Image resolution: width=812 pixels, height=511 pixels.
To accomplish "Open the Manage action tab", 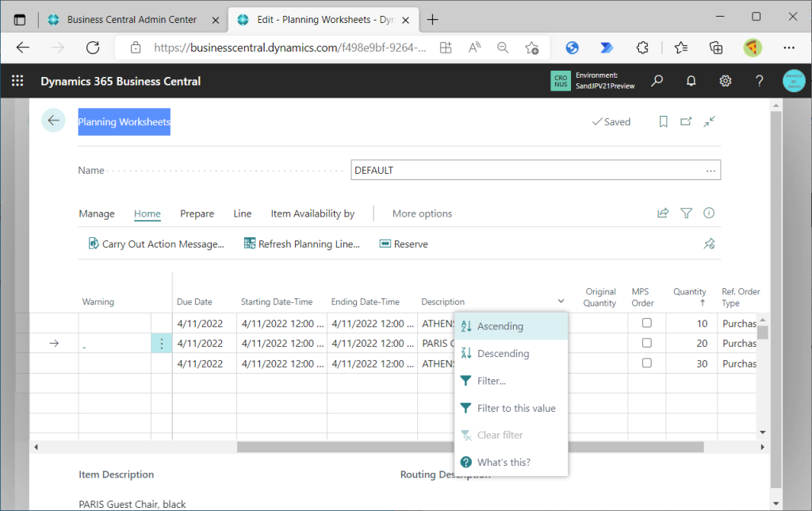I will tap(97, 213).
